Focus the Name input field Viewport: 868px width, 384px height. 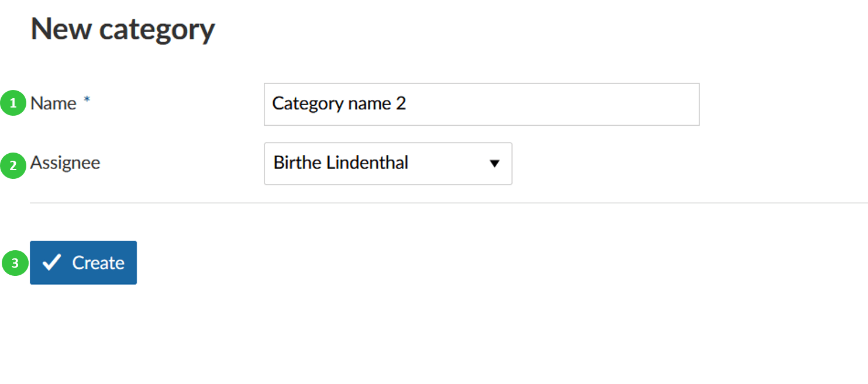(481, 104)
